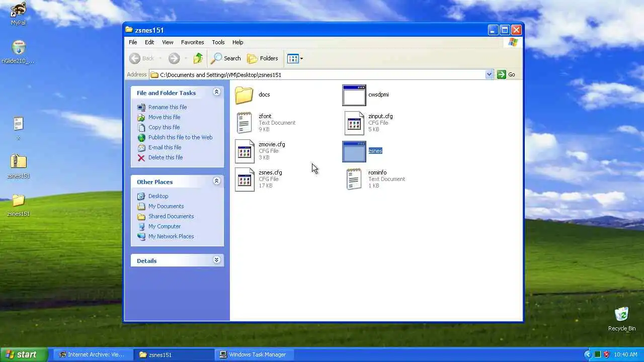Click the Forward arrow button
This screenshot has width=644, height=362.
click(x=174, y=58)
